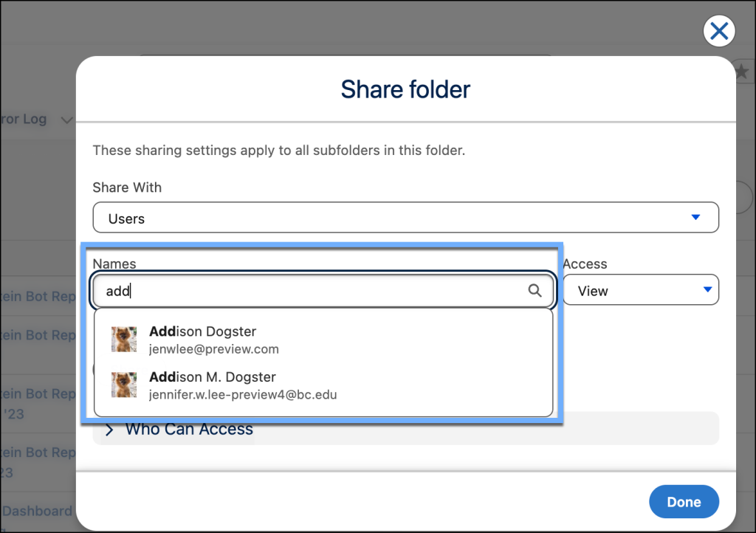Viewport: 756px width, 533px height.
Task: Open the ror Log tab's dropdown chevron
Action: coord(66,120)
